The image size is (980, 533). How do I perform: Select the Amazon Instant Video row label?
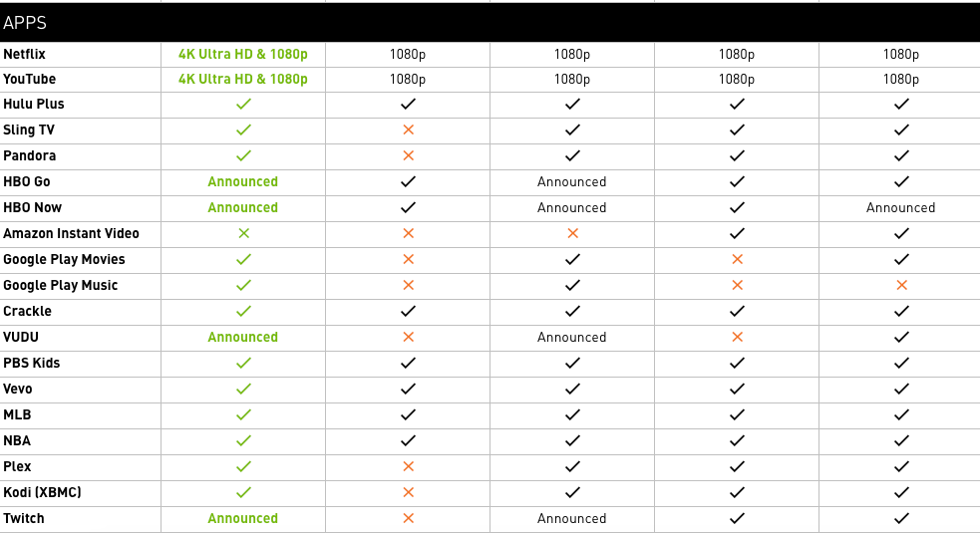pyautogui.click(x=71, y=233)
